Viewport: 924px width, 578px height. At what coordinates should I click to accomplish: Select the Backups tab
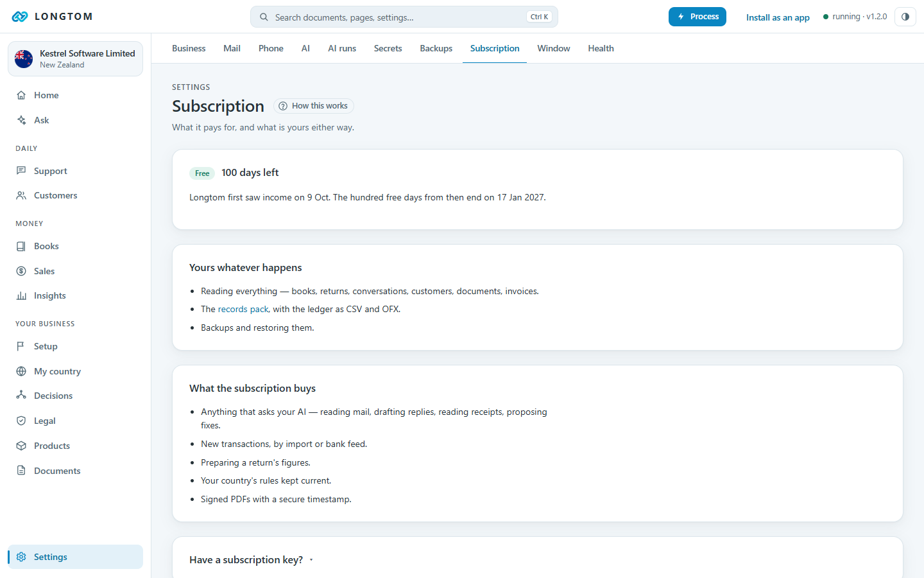coord(436,48)
